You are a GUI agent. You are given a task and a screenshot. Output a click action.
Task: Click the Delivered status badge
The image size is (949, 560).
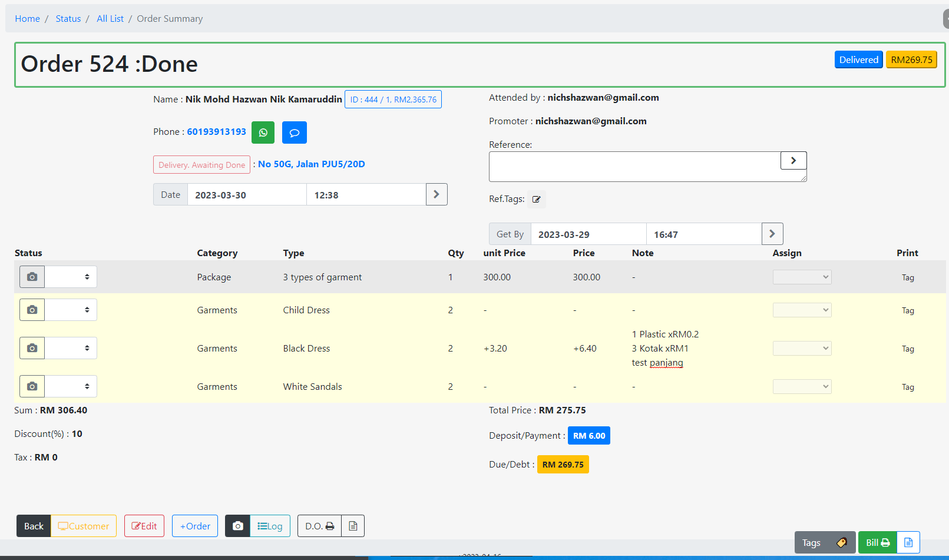tap(859, 59)
